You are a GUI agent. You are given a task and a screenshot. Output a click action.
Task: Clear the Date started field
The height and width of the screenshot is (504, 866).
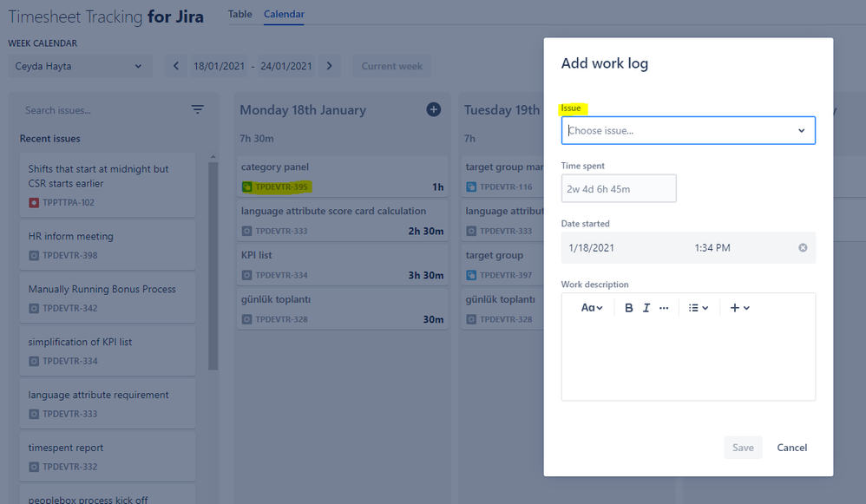pos(803,247)
